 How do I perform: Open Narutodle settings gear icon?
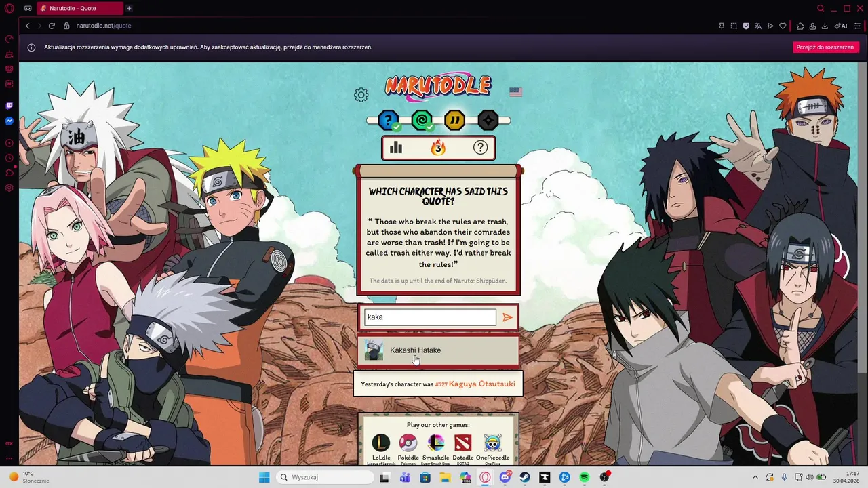tap(361, 95)
